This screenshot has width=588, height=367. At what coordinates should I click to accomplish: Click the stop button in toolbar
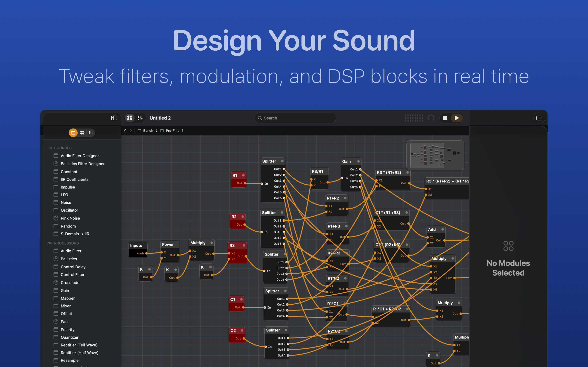tap(445, 118)
